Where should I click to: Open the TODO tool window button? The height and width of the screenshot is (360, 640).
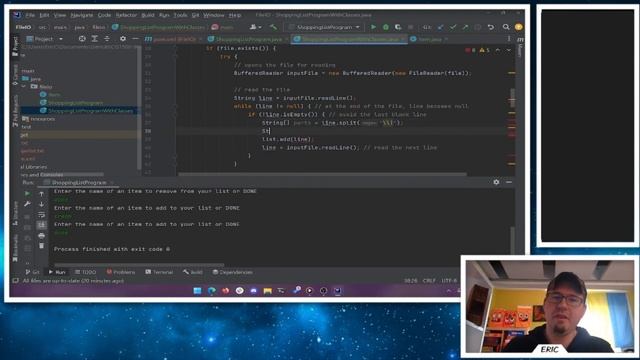pos(85,272)
